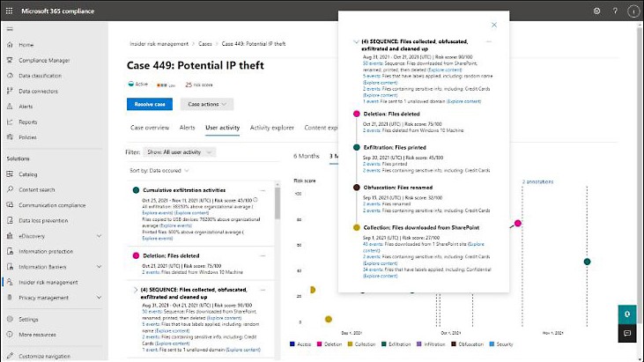Click the Data loss prevention icon
This screenshot has height=362, width=644.
[10, 220]
